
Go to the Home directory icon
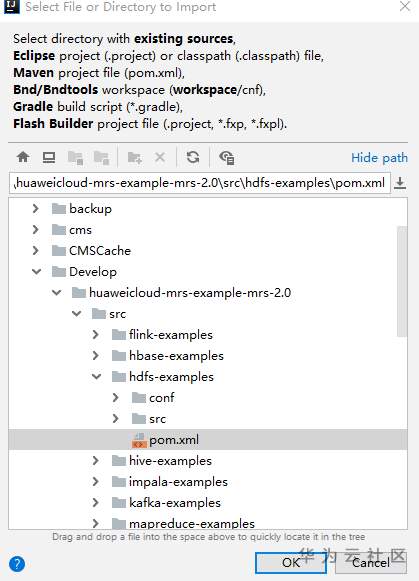pos(23,157)
